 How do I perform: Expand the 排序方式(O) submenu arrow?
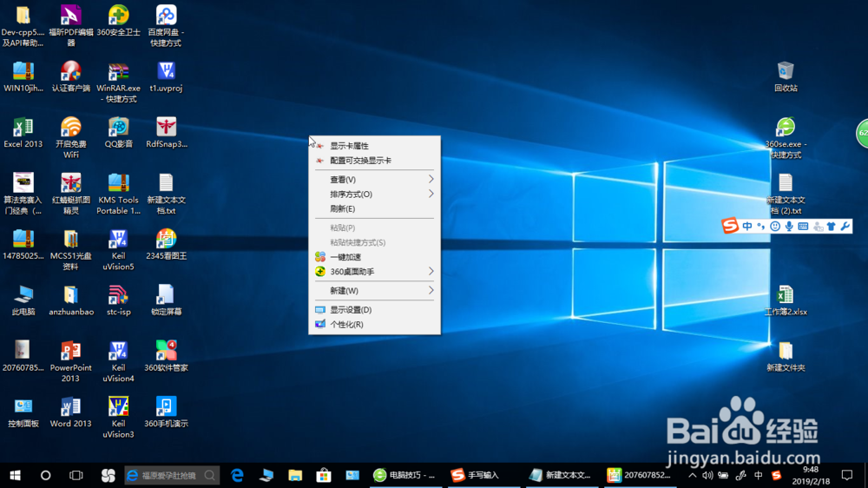point(431,194)
